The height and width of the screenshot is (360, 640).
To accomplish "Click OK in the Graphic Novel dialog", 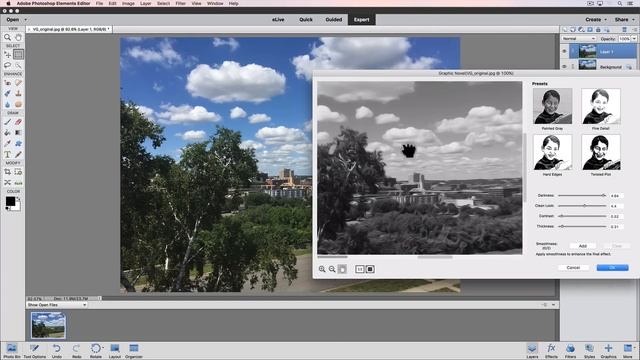I will (612, 267).
